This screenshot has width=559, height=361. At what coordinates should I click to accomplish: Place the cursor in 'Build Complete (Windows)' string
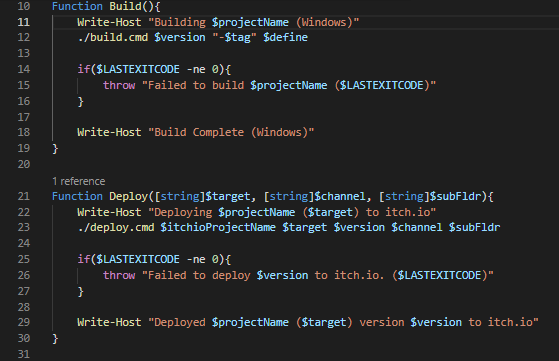tap(231, 132)
